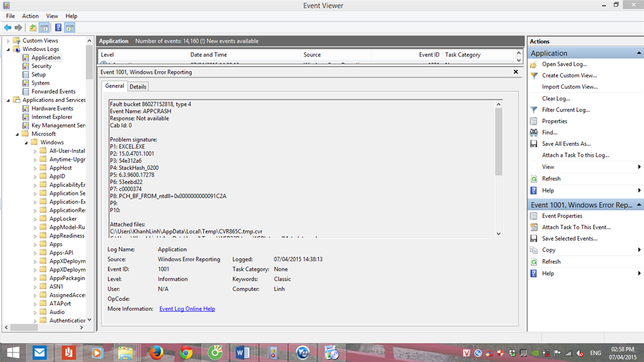This screenshot has width=644, height=362.
Task: Toggle Show/Hide Console Tree toolbar icon
Action: (x=45, y=28)
